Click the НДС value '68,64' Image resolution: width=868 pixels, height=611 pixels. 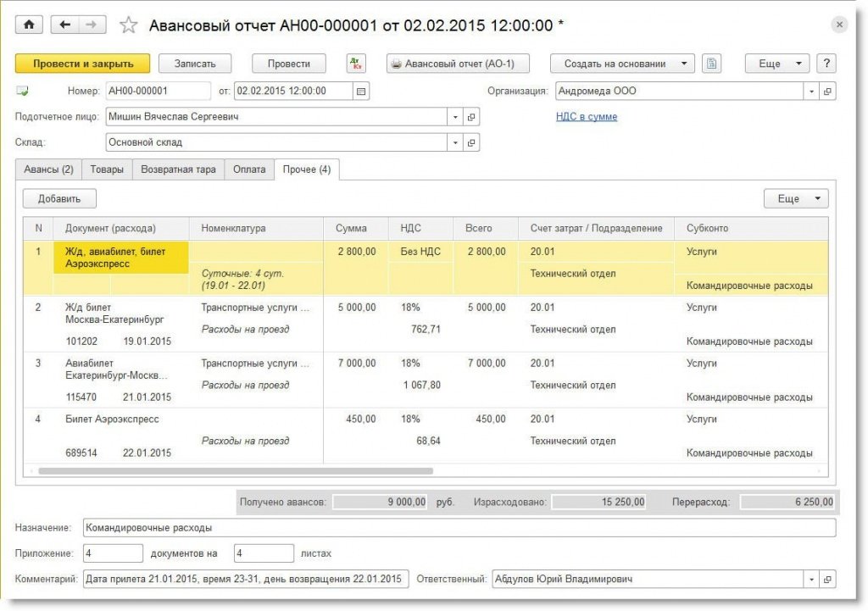click(428, 442)
